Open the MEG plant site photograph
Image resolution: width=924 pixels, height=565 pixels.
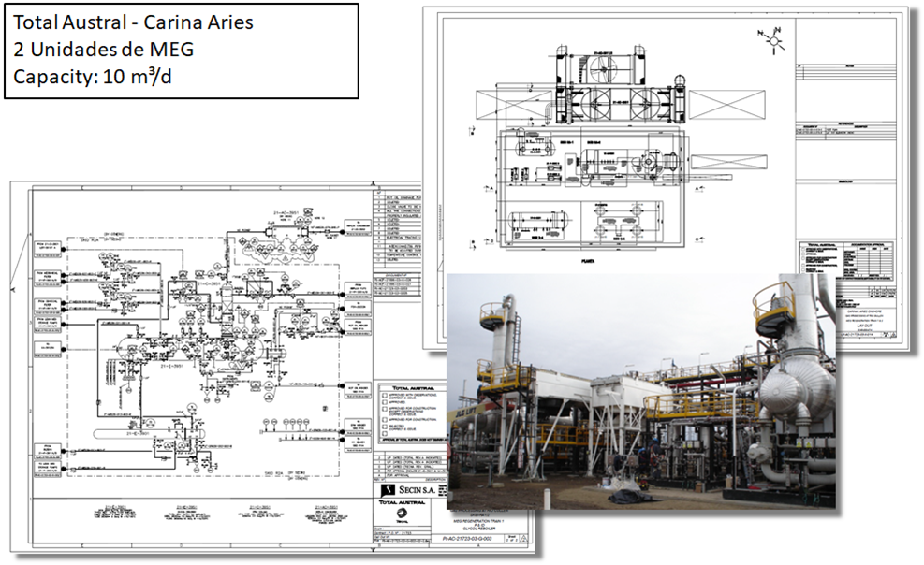click(641, 391)
